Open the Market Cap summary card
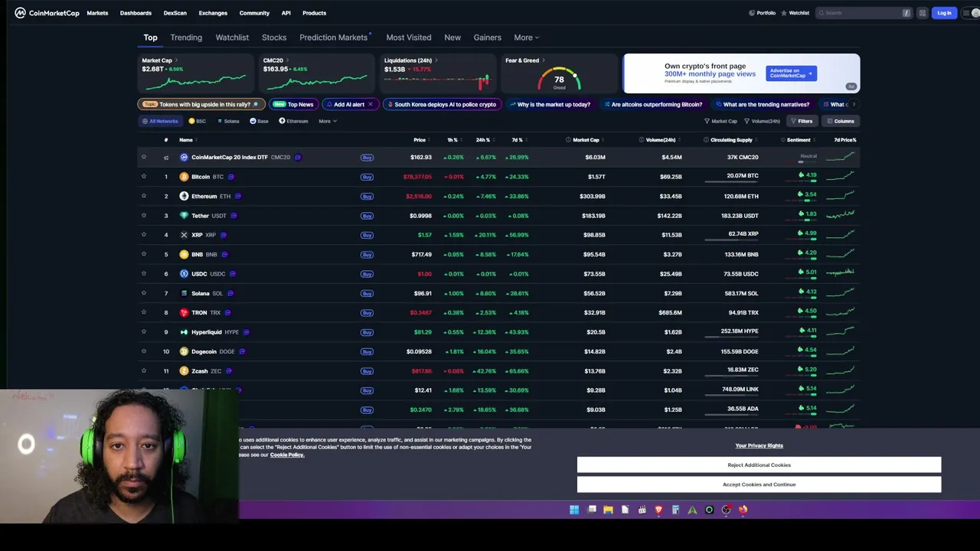This screenshot has width=980, height=551. tap(195, 73)
